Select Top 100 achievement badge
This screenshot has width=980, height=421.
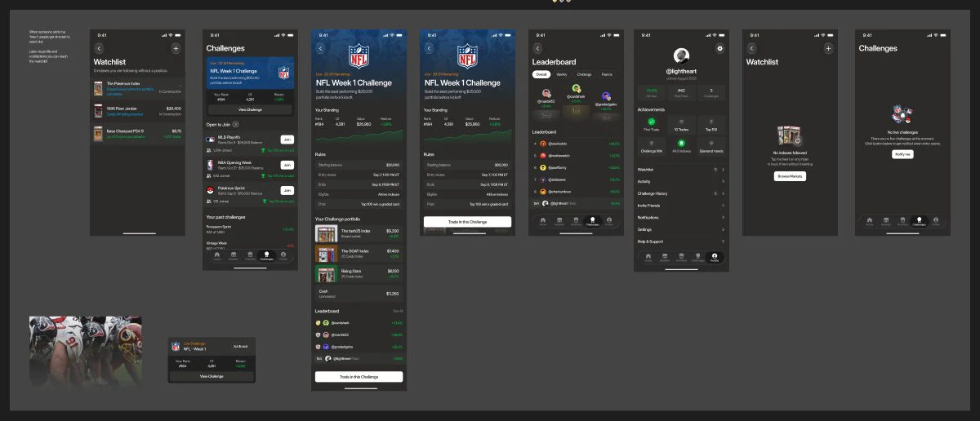[x=710, y=123]
